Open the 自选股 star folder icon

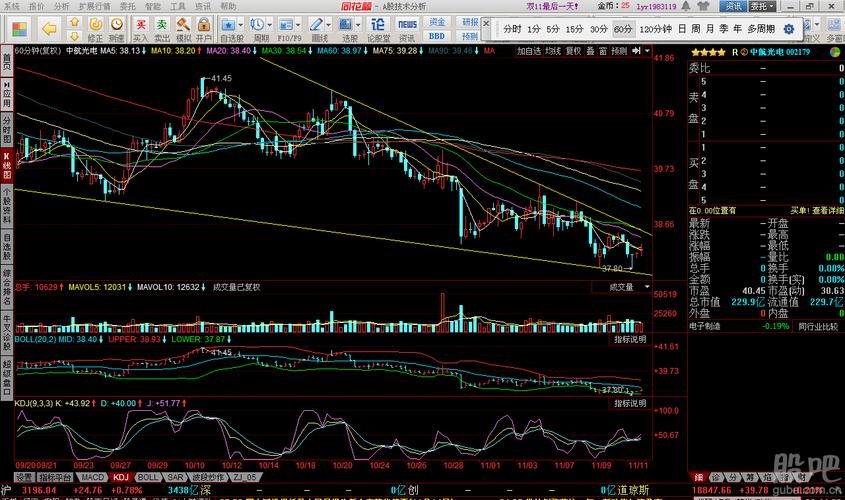click(228, 25)
